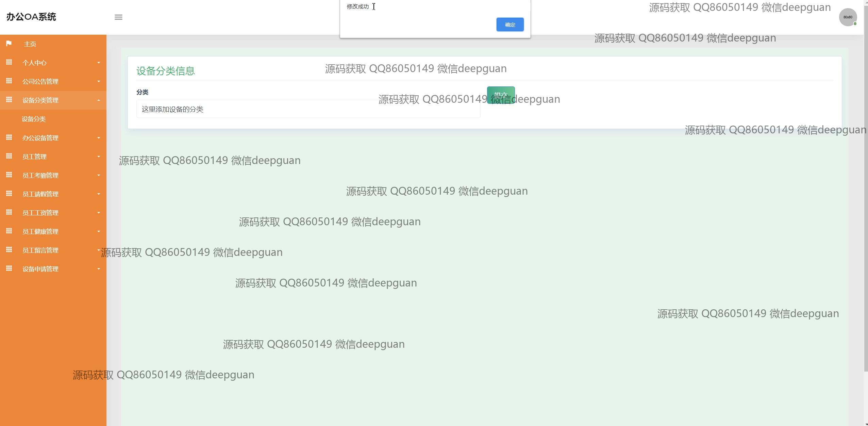This screenshot has height=426, width=868.
Task: Click the grid icon beside 办公设备管理
Action: click(9, 137)
